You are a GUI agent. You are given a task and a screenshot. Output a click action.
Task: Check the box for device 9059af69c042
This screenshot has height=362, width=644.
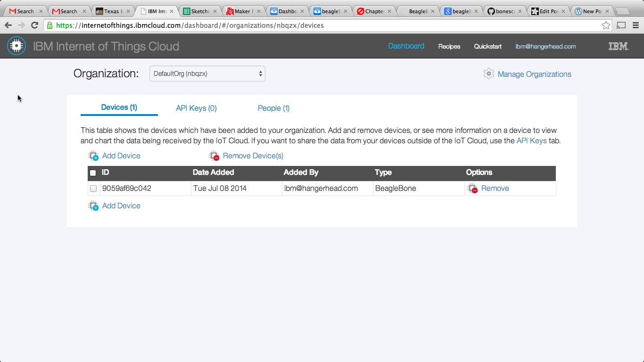coord(93,189)
